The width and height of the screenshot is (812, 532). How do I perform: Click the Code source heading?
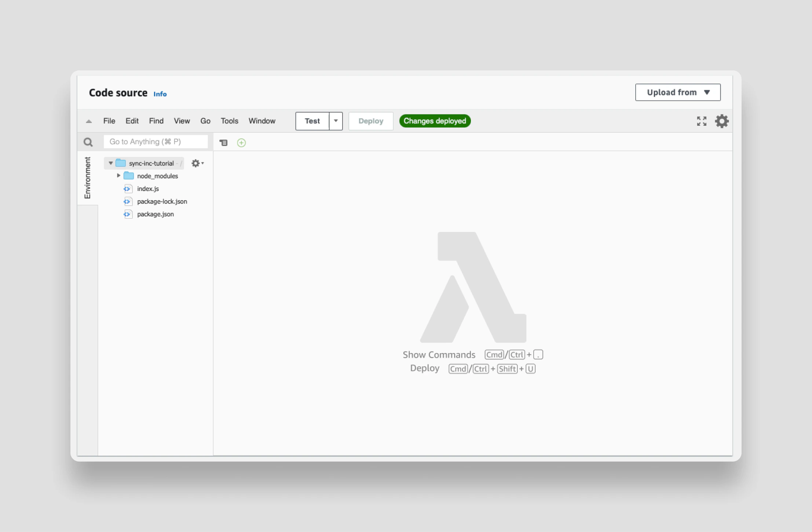pos(118,93)
